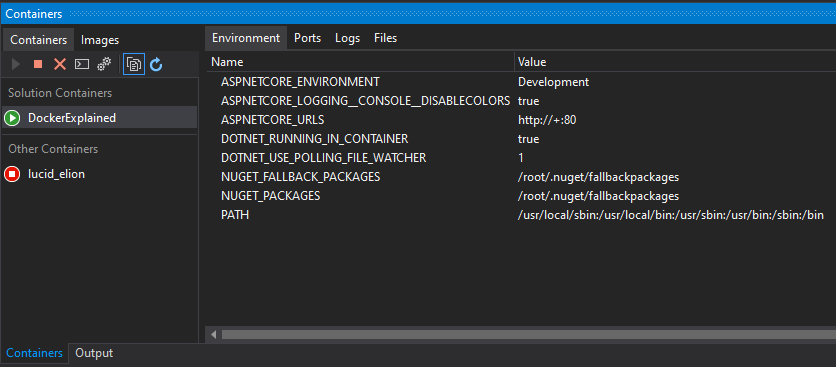
Task: Click red stopped icon of lucid_elion
Action: 12,173
